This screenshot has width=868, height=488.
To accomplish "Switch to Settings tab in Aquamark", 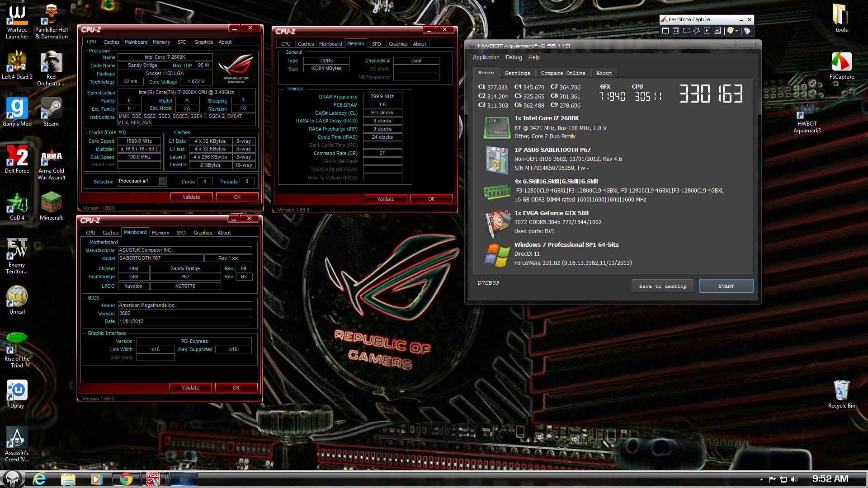I will click(x=517, y=73).
